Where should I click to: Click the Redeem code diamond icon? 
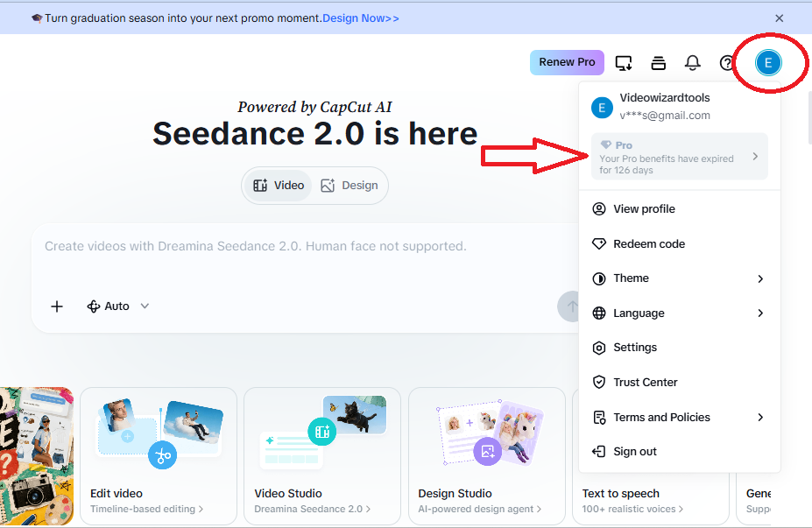click(599, 243)
